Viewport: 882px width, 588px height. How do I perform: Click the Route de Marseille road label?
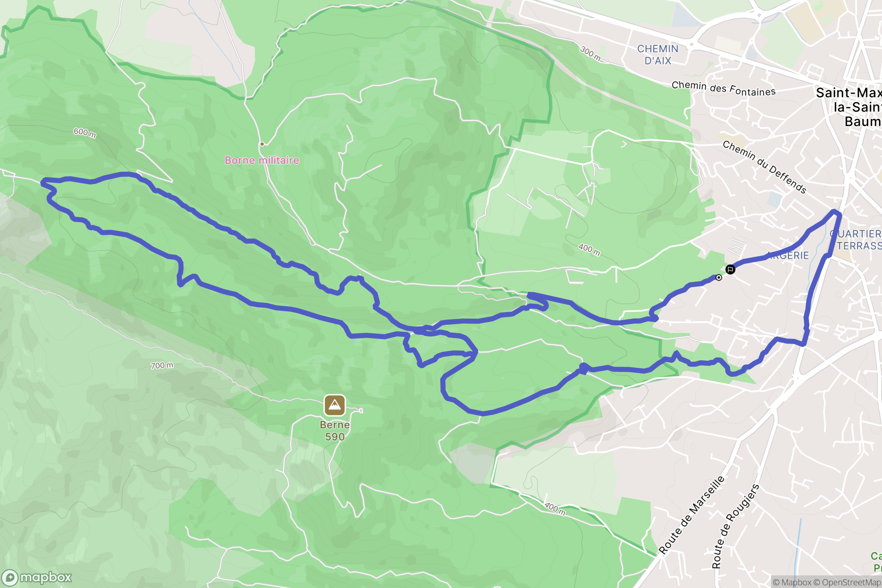692,515
